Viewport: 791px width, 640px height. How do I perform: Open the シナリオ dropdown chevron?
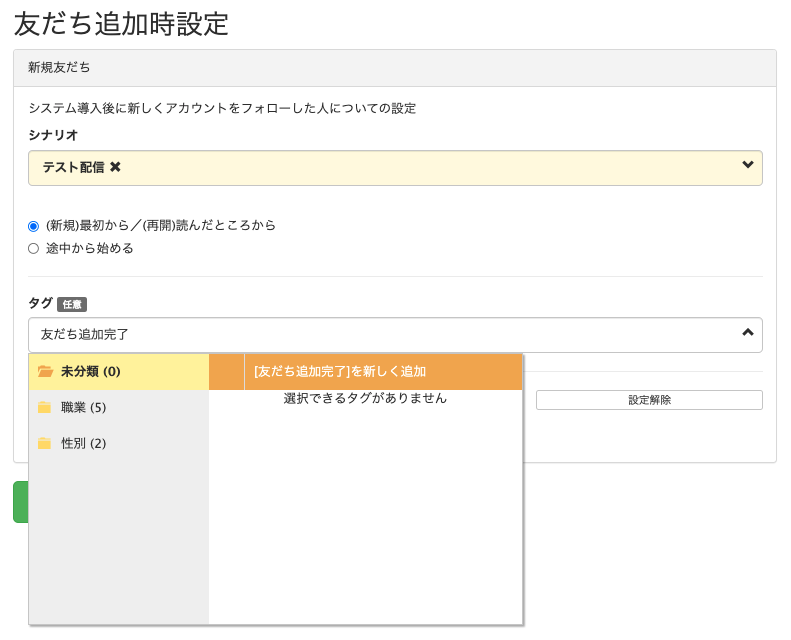click(748, 164)
